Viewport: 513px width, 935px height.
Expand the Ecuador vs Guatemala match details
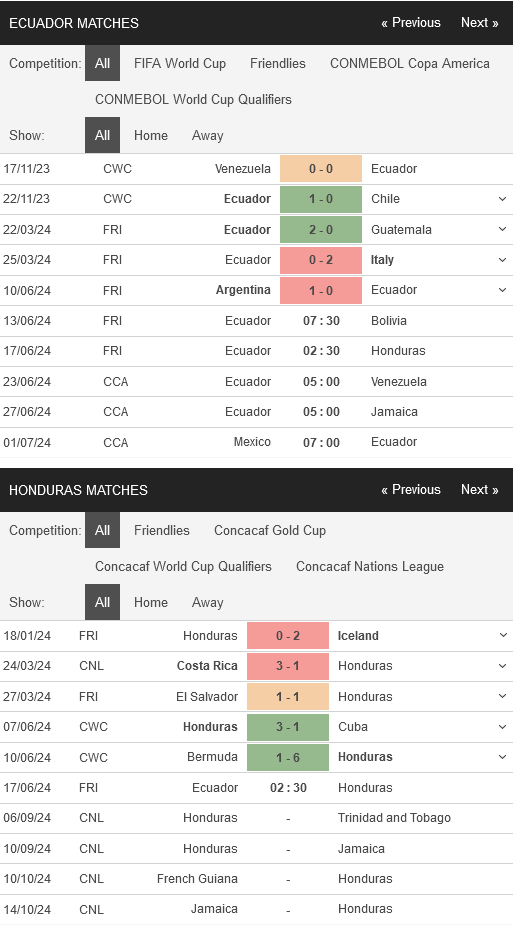click(x=502, y=230)
